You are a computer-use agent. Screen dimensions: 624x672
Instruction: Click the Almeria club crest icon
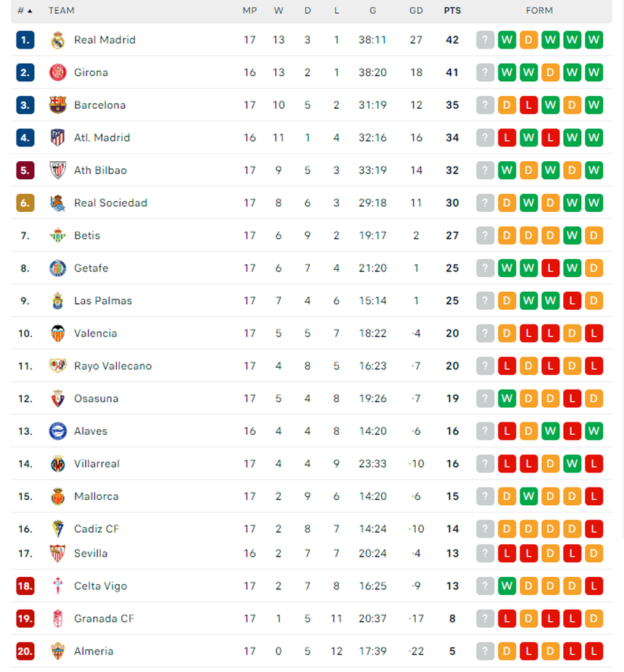58,651
